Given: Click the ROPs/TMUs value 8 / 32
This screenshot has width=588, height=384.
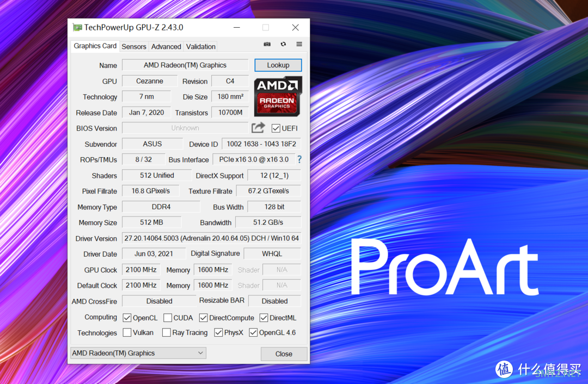Looking at the screenshot, I should click(x=144, y=159).
